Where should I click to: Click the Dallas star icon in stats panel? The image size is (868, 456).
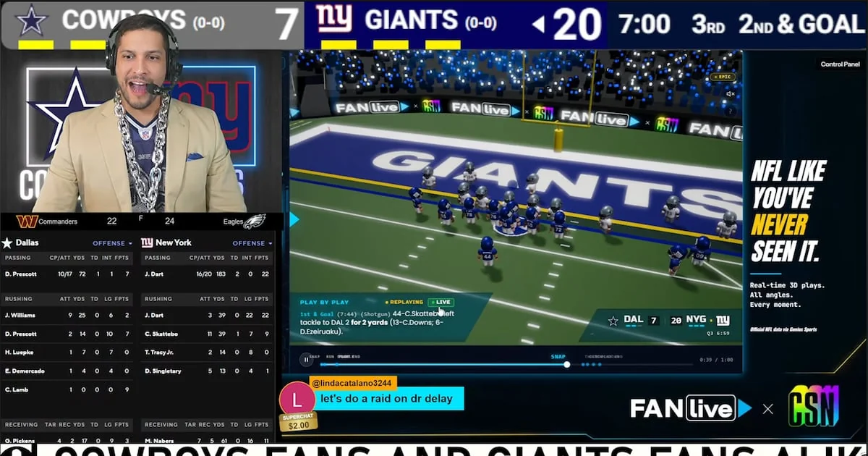(7, 242)
